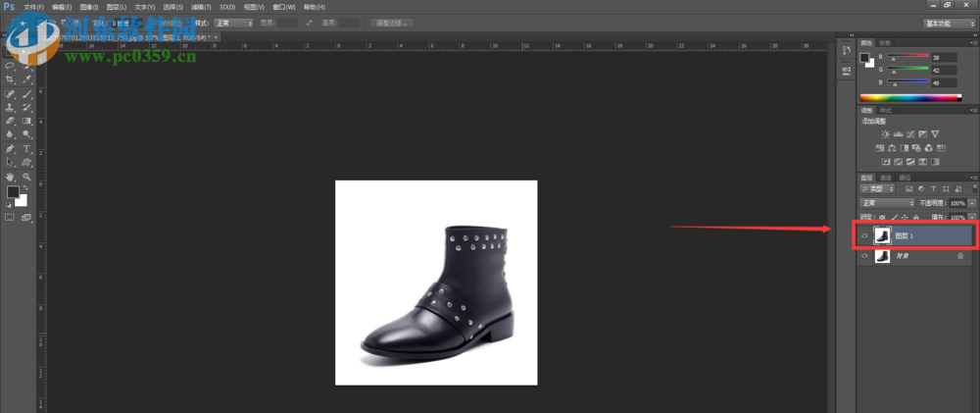This screenshot has width=980, height=413.
Task: Click the 调整边缘... button
Action: click(x=393, y=23)
